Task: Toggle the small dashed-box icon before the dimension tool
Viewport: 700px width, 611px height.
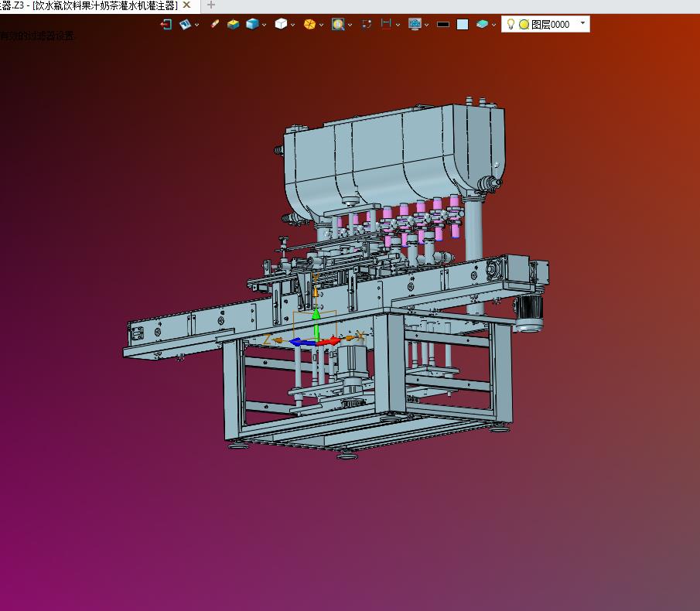Action: coord(367,25)
